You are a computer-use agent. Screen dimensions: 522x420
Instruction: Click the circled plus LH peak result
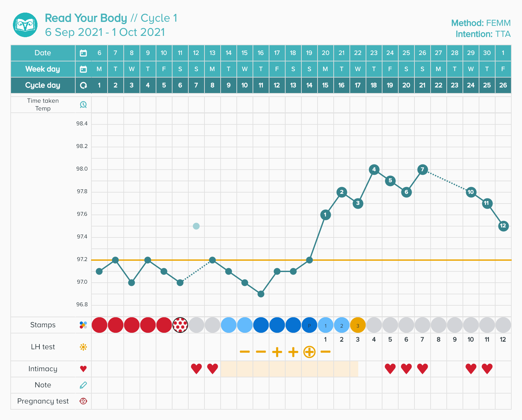tap(309, 352)
